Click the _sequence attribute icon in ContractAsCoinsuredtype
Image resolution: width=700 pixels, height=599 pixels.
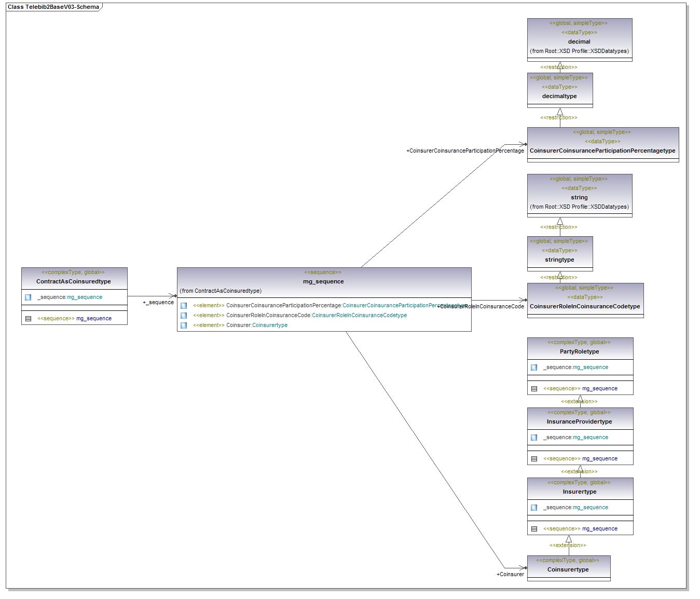coord(28,297)
